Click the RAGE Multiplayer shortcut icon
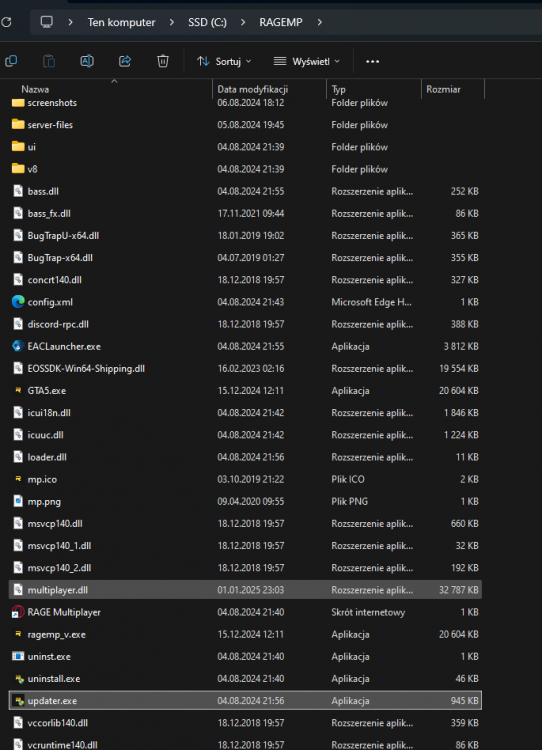542x750 pixels. [x=18, y=612]
